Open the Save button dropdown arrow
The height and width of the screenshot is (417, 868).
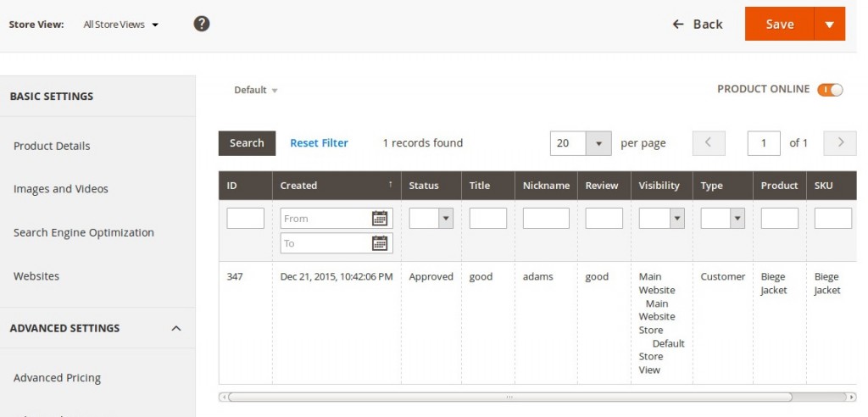829,24
